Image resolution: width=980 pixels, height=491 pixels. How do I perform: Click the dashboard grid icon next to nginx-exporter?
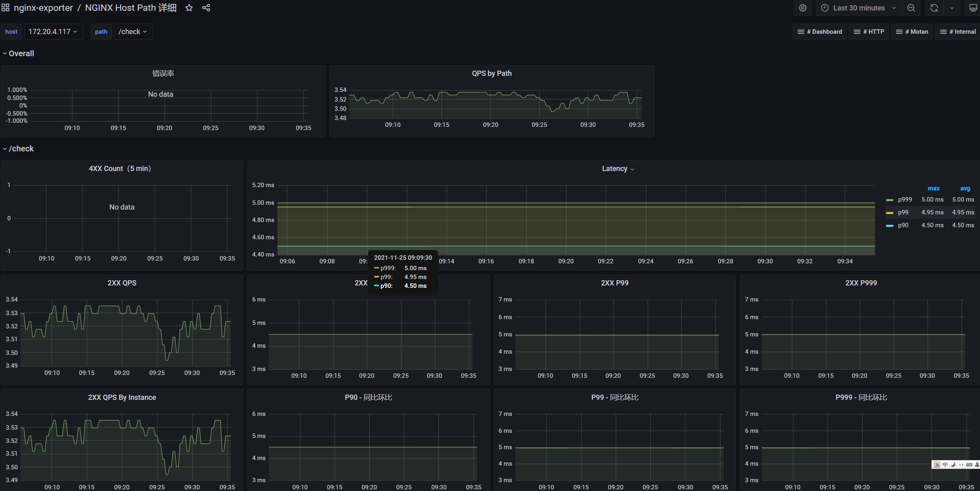5,8
